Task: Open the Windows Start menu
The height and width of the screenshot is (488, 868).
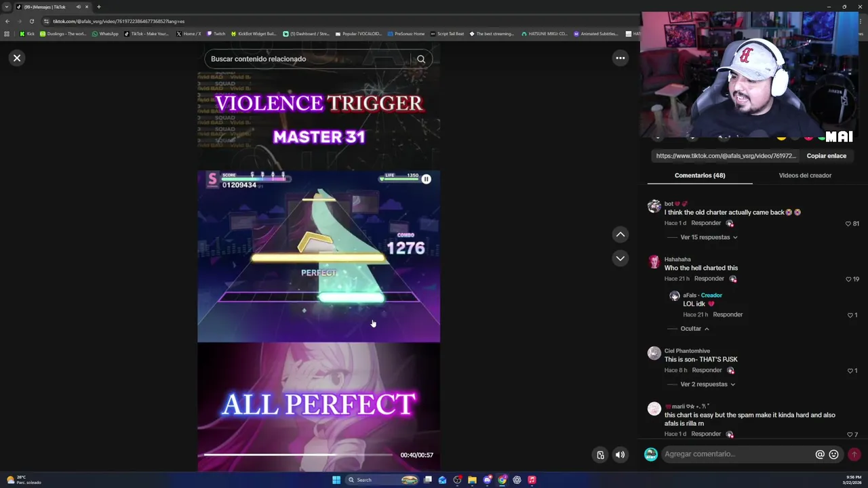Action: tap(336, 480)
